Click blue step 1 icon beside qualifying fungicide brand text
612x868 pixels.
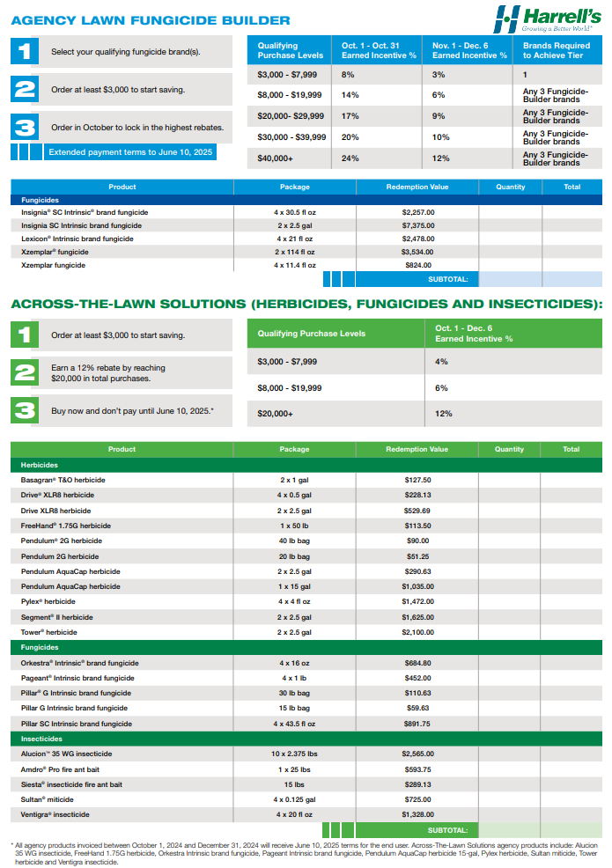tap(25, 51)
